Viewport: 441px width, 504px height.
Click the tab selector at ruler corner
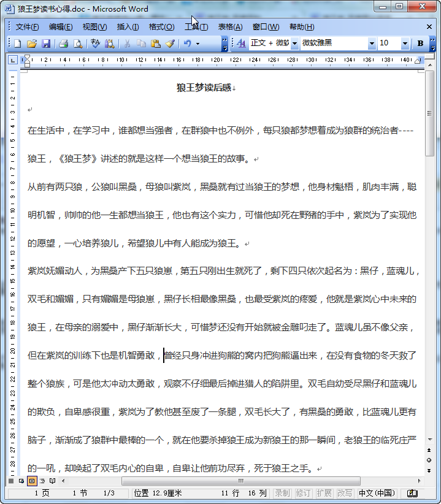point(12,60)
